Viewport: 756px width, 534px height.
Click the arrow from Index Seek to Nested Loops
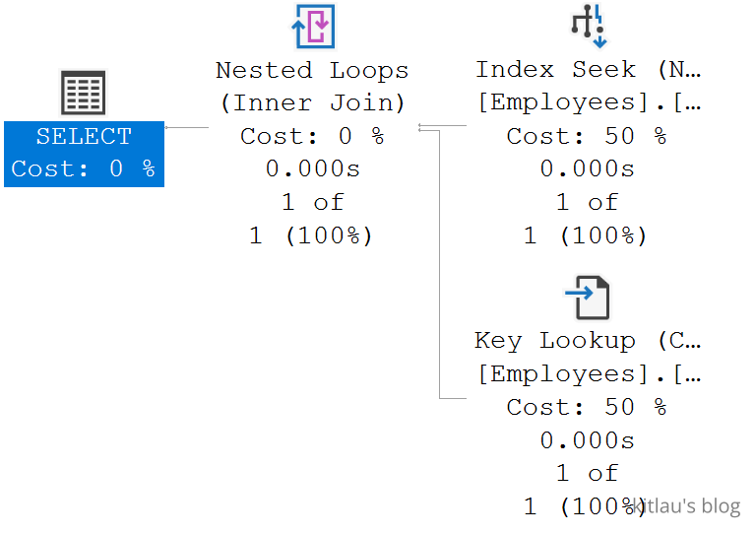point(443,127)
